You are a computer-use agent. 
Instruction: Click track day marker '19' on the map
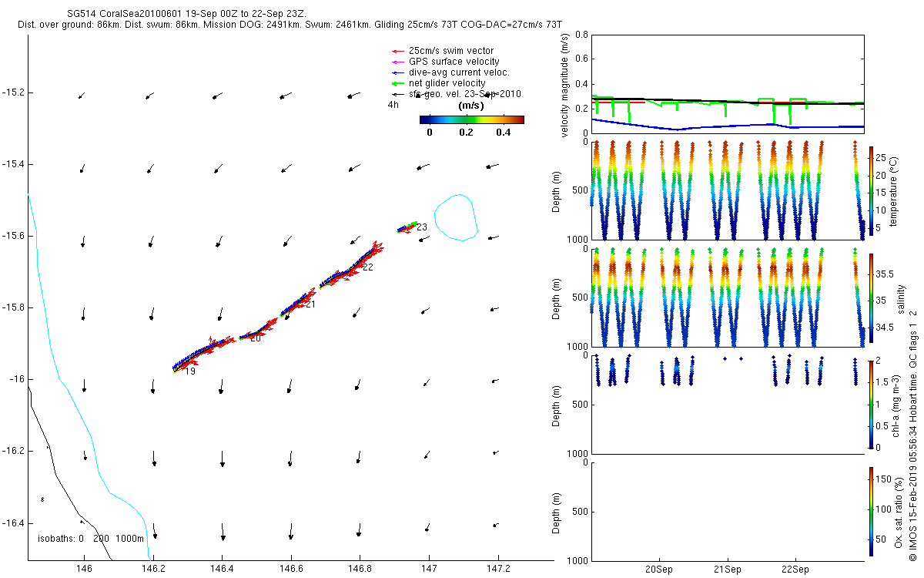[x=190, y=371]
